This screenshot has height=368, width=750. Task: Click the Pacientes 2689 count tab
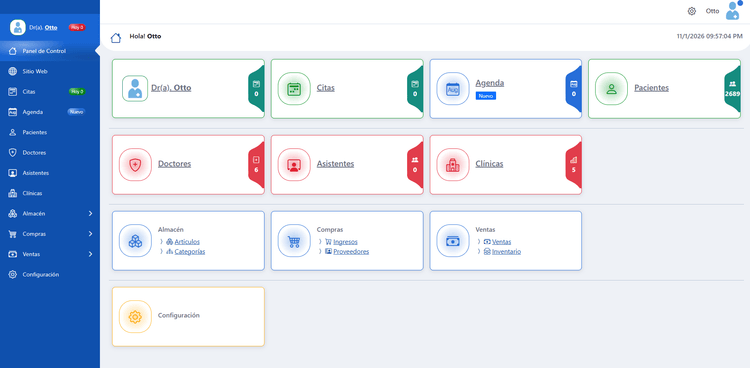click(732, 89)
